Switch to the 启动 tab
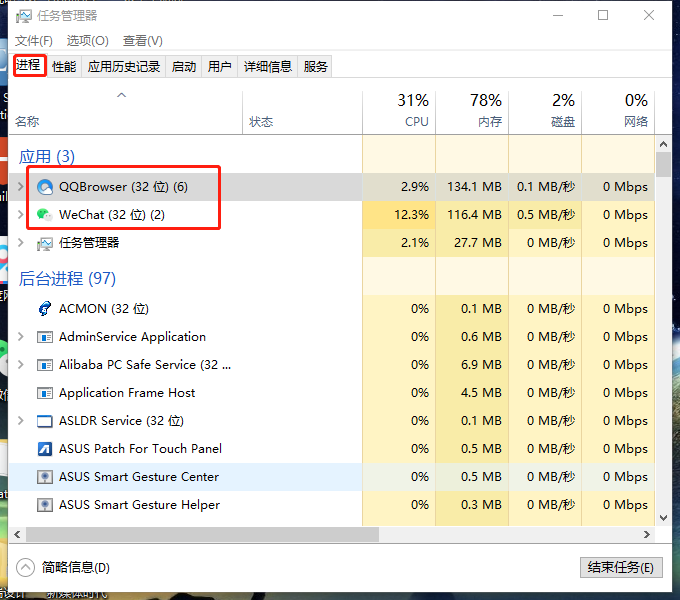This screenshot has width=680, height=600. [184, 67]
